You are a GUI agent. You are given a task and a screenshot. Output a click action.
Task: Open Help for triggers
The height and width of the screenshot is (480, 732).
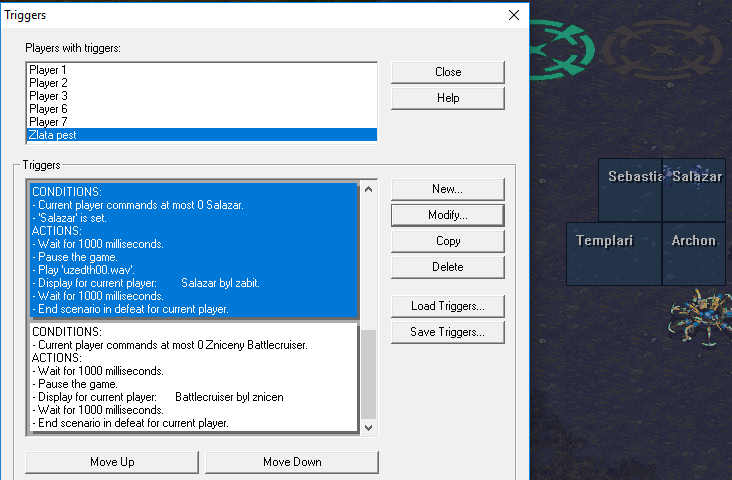(x=448, y=98)
